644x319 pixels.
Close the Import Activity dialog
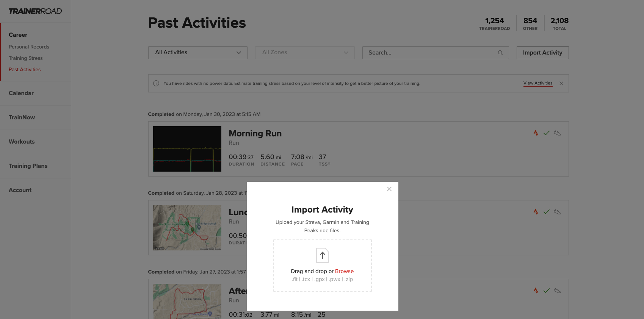pyautogui.click(x=389, y=189)
